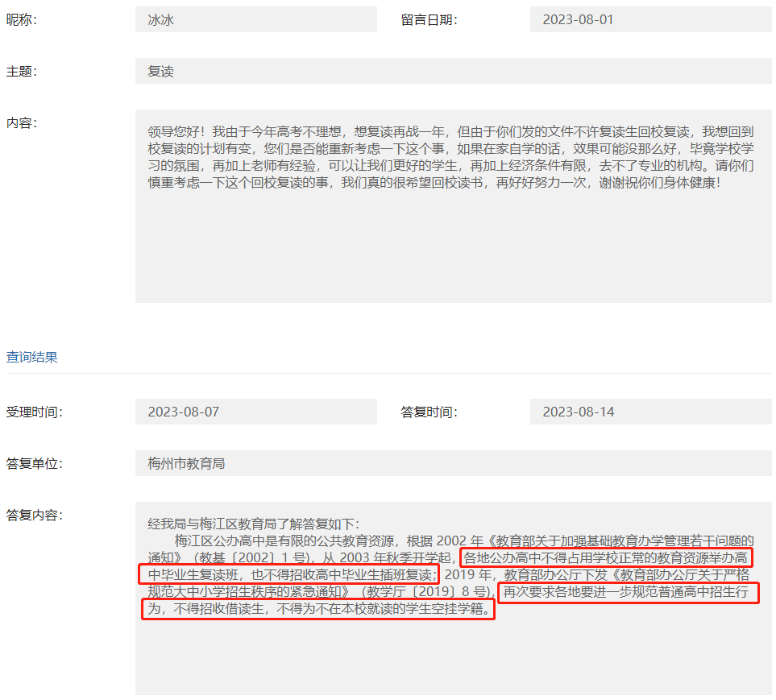This screenshot has height=700, width=776.
Task: Click the acceptance time field 2023-08-07
Action: pyautogui.click(x=256, y=412)
